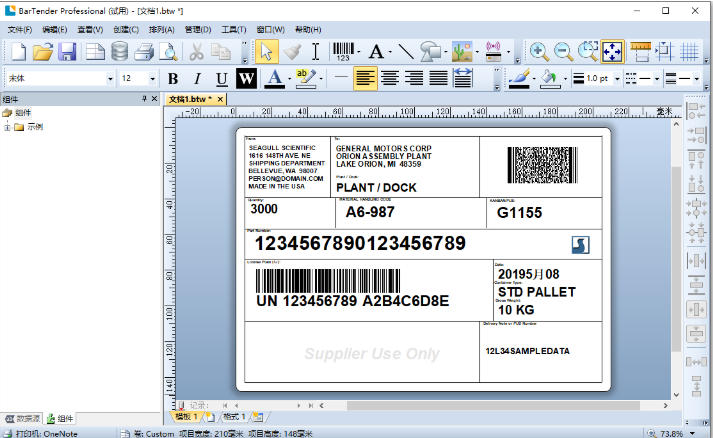The image size is (713, 438).
Task: Click the 模板 1 tab
Action: click(x=186, y=416)
